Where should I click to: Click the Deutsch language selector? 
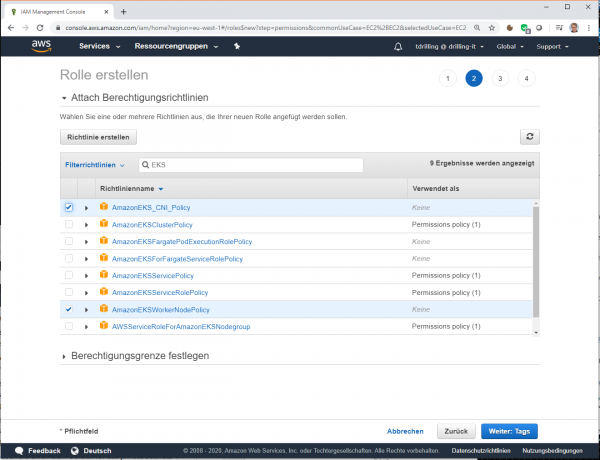[97, 451]
